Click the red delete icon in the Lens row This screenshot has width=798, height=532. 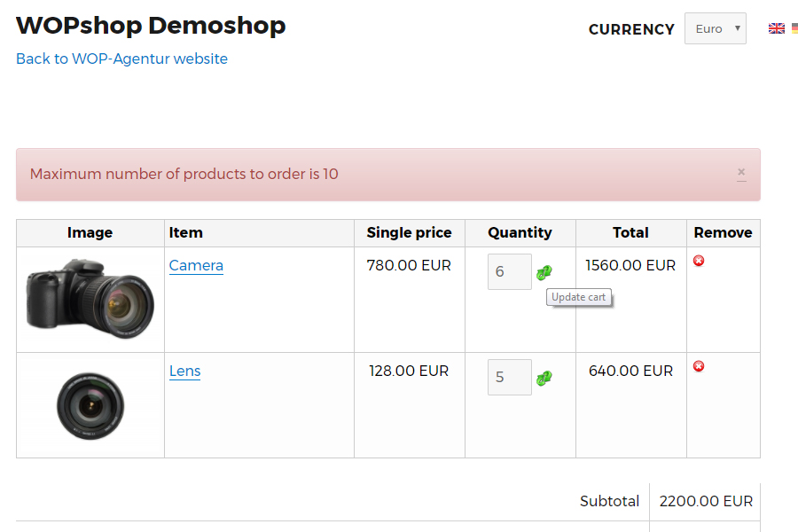coord(699,366)
